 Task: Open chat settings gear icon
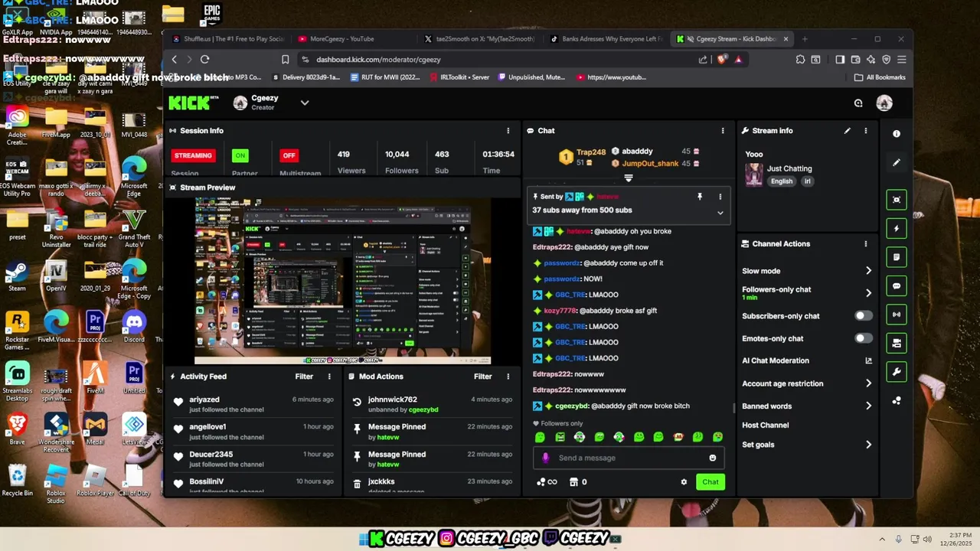[684, 482]
